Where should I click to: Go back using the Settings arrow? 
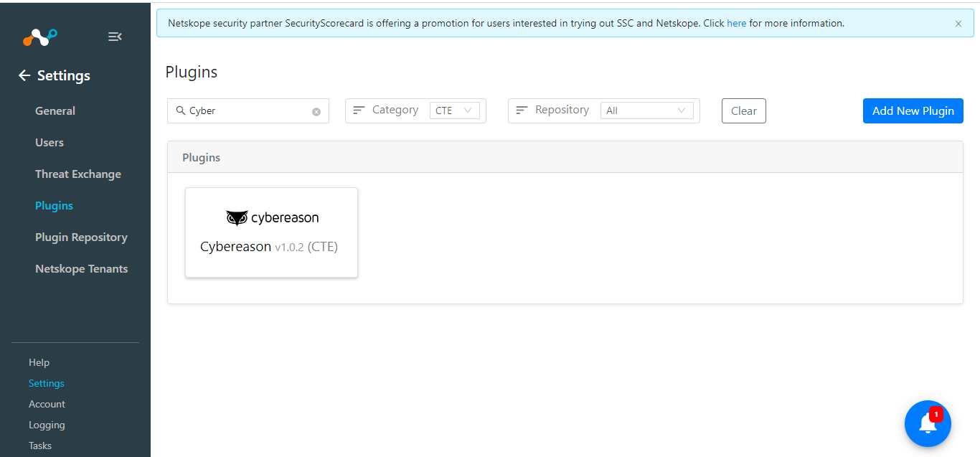(x=24, y=75)
